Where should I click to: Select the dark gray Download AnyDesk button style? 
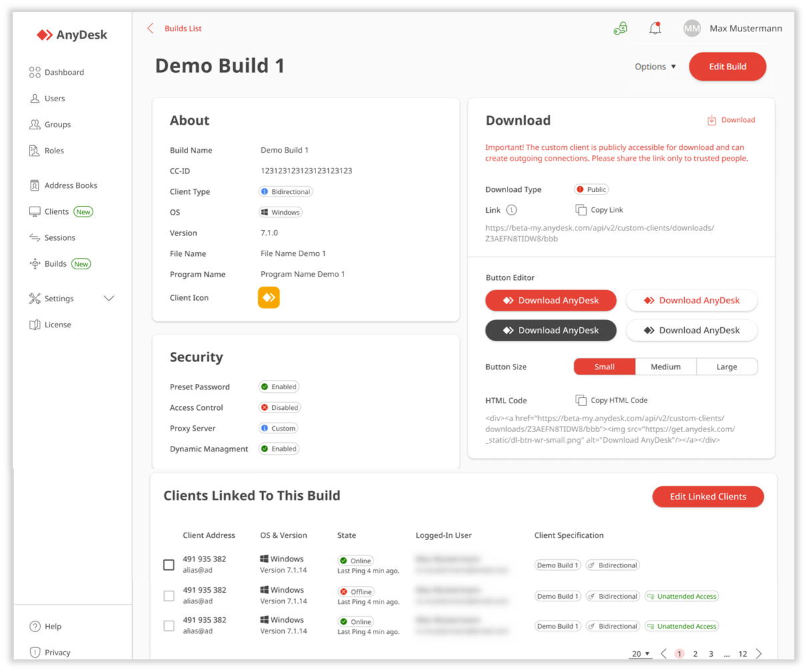(x=551, y=331)
